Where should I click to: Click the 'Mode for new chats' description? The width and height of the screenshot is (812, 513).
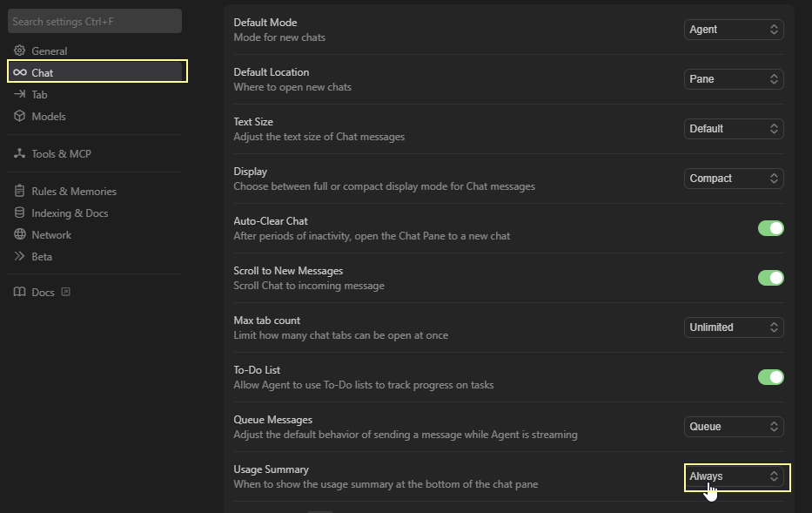point(279,37)
